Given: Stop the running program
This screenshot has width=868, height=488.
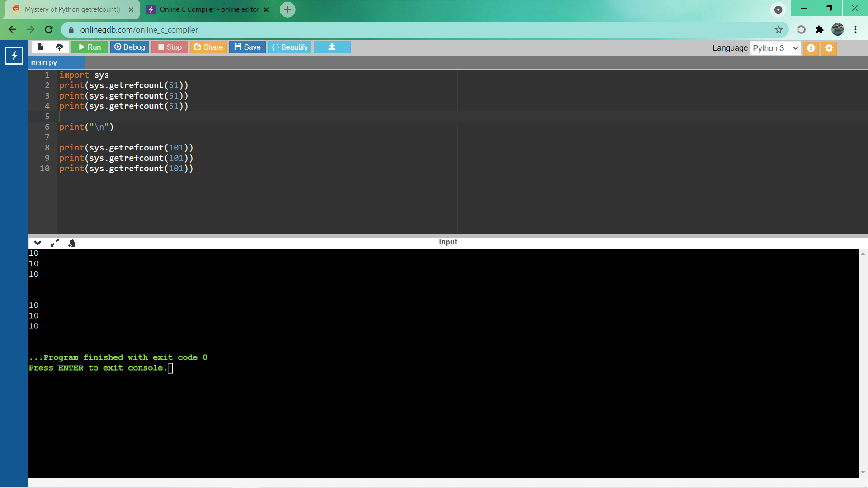Looking at the screenshot, I should [170, 47].
